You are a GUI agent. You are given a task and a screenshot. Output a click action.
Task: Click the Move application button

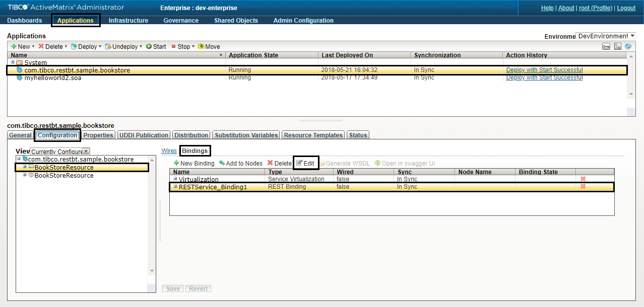(x=209, y=46)
